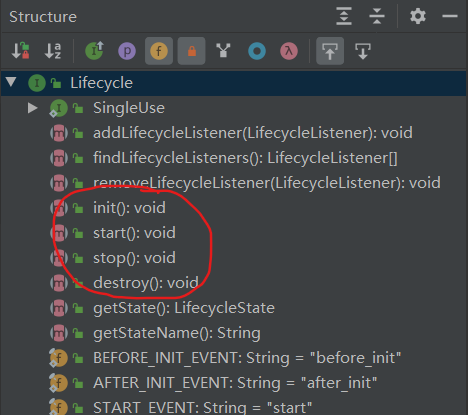Click the Lifecycle interface icon
Viewport: 468px width, 415px height.
coord(37,83)
